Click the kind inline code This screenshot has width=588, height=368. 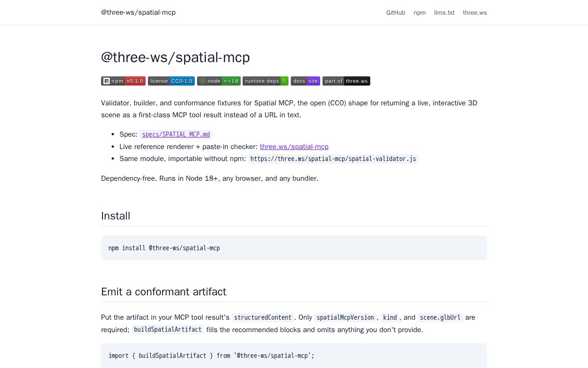tap(390, 317)
